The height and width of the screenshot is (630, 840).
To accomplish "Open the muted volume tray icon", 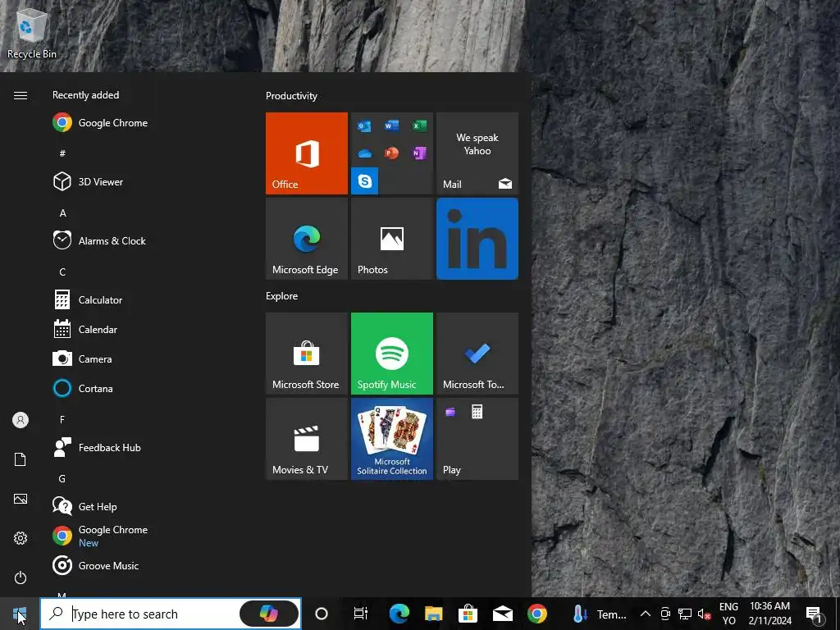I will click(x=704, y=614).
